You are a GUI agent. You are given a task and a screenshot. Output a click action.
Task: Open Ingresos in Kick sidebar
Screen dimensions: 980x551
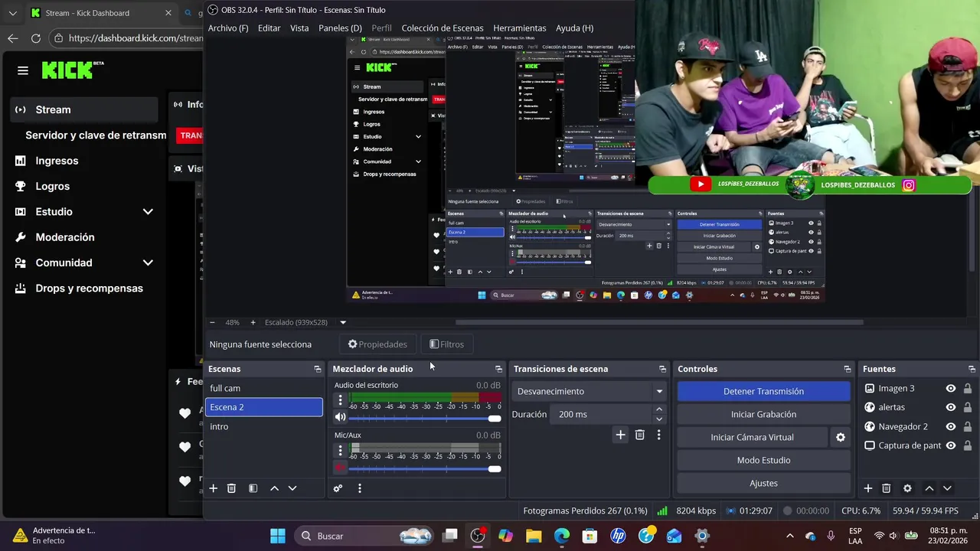coord(57,161)
